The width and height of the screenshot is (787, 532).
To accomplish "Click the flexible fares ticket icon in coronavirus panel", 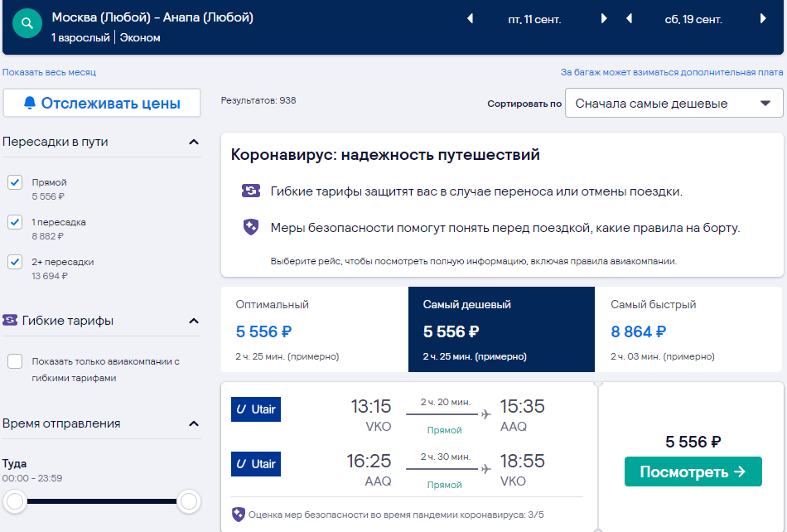I will [x=250, y=191].
